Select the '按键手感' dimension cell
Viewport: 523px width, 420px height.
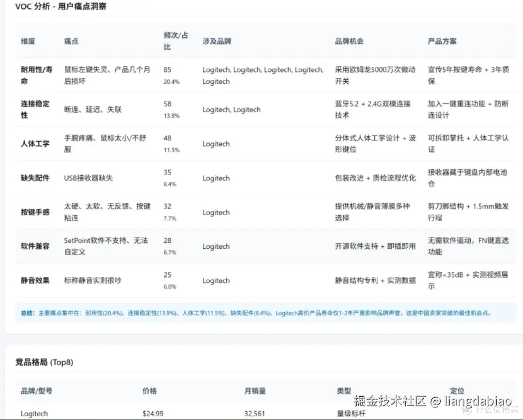[35, 212]
